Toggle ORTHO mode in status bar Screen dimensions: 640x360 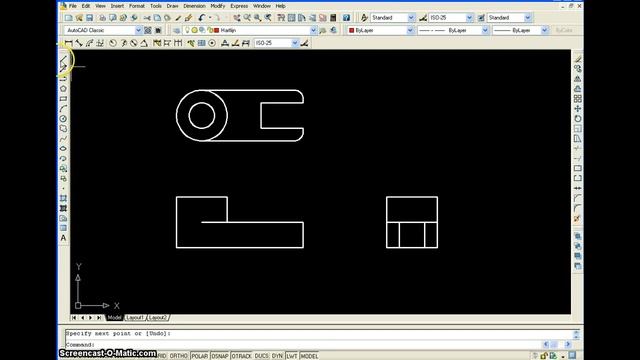[178, 356]
